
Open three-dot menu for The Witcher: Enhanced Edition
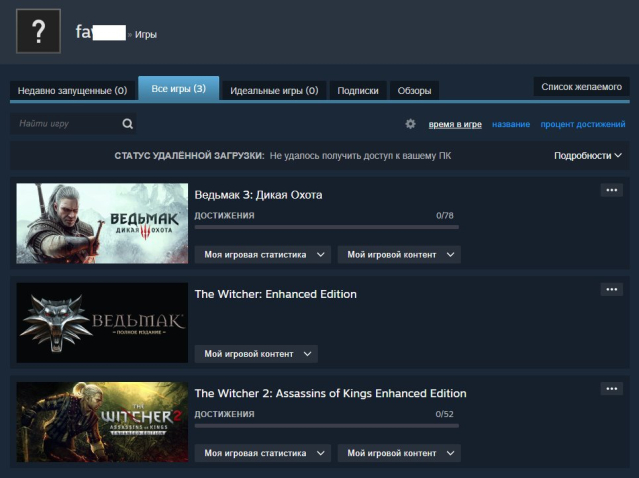(x=611, y=289)
